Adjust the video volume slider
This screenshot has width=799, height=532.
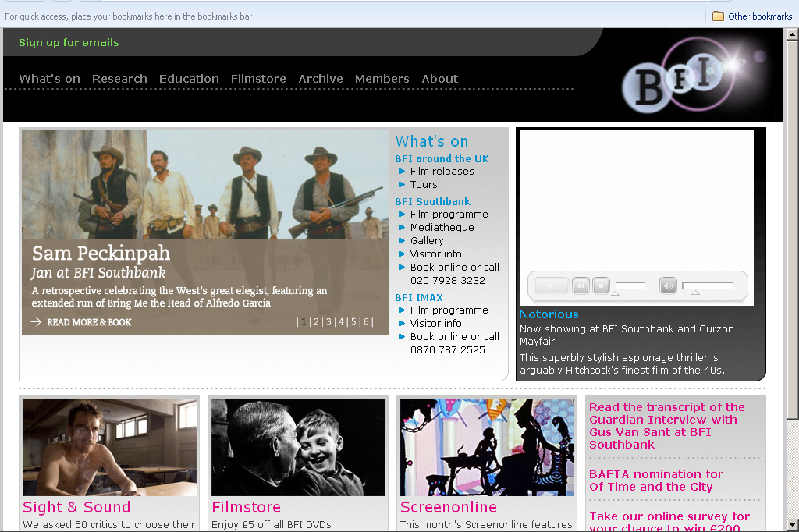point(708,287)
